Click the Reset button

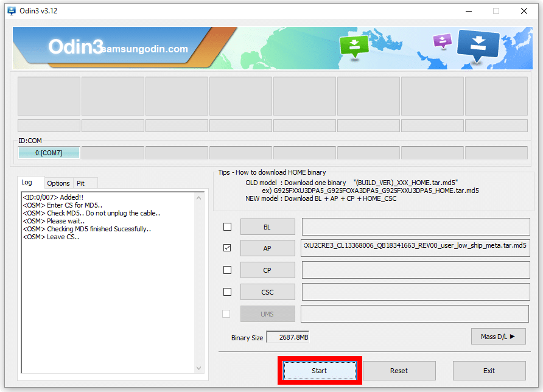coord(399,371)
